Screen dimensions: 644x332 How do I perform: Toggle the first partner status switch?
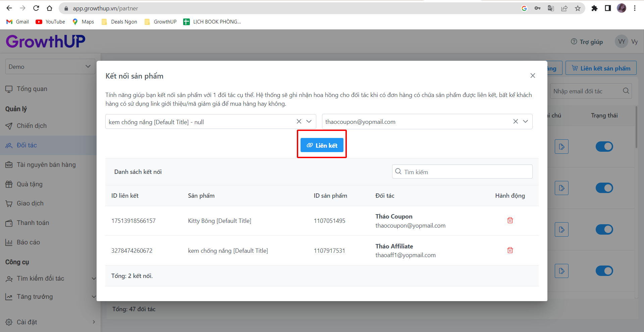tap(604, 147)
